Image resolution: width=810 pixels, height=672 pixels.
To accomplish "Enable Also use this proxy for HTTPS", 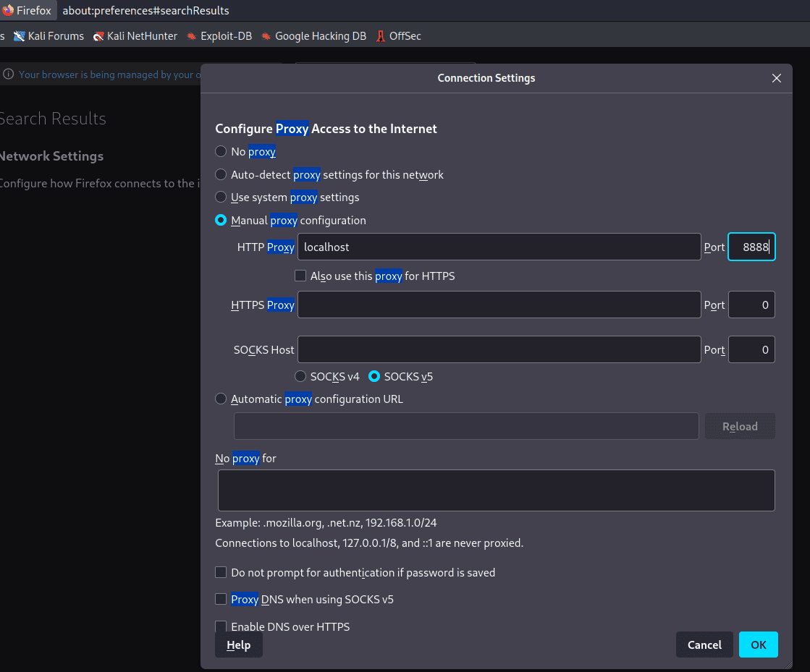I will pyautogui.click(x=300, y=276).
